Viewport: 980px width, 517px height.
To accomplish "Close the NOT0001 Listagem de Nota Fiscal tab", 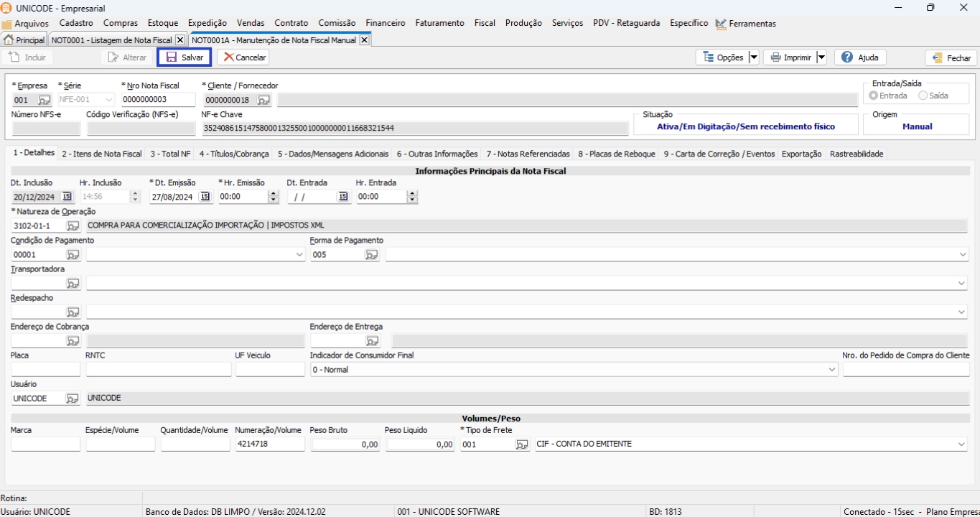I will [180, 40].
